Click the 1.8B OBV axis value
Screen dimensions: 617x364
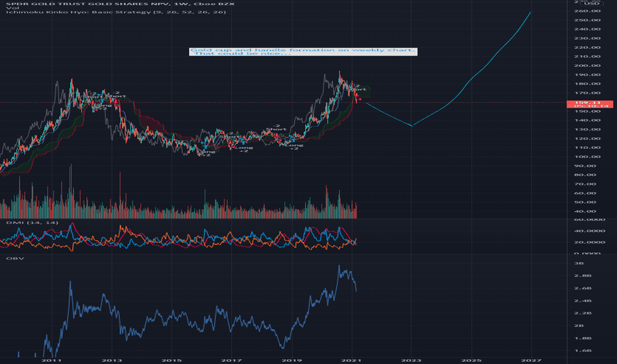pyautogui.click(x=583, y=338)
